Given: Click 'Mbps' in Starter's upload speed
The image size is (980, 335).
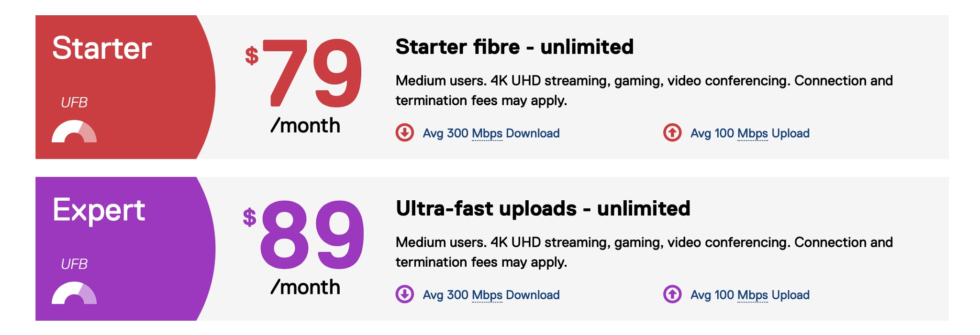Looking at the screenshot, I should click(752, 133).
